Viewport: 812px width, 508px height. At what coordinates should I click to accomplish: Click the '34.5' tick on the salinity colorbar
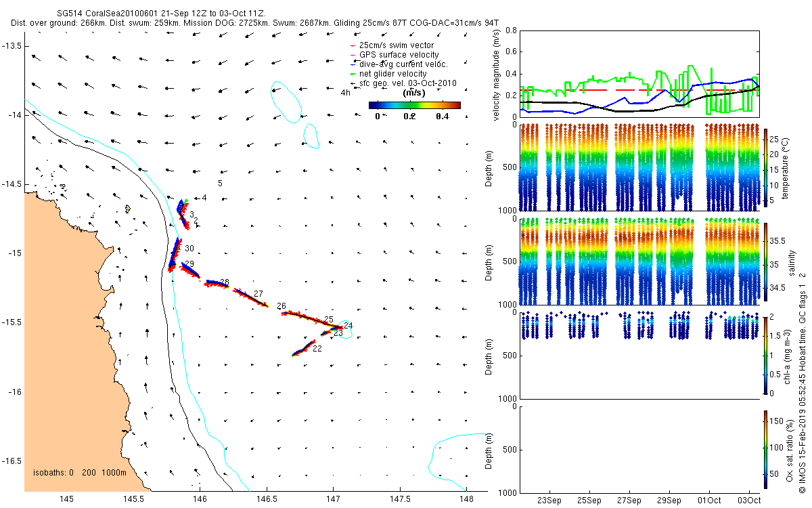pyautogui.click(x=777, y=288)
